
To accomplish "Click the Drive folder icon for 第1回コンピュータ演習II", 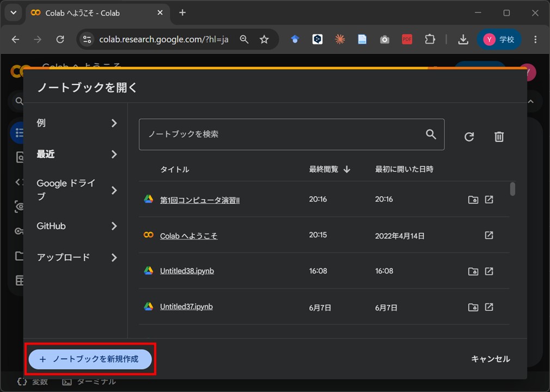I will coord(473,200).
